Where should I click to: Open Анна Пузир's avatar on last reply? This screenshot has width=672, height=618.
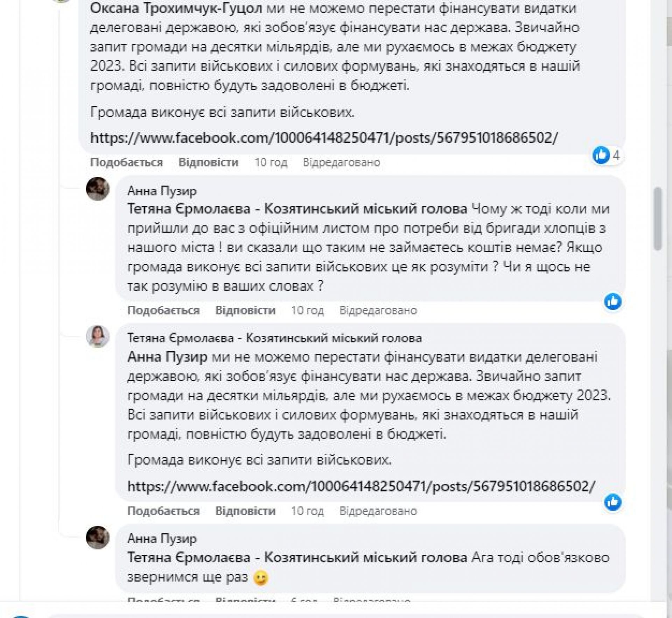coord(98,537)
